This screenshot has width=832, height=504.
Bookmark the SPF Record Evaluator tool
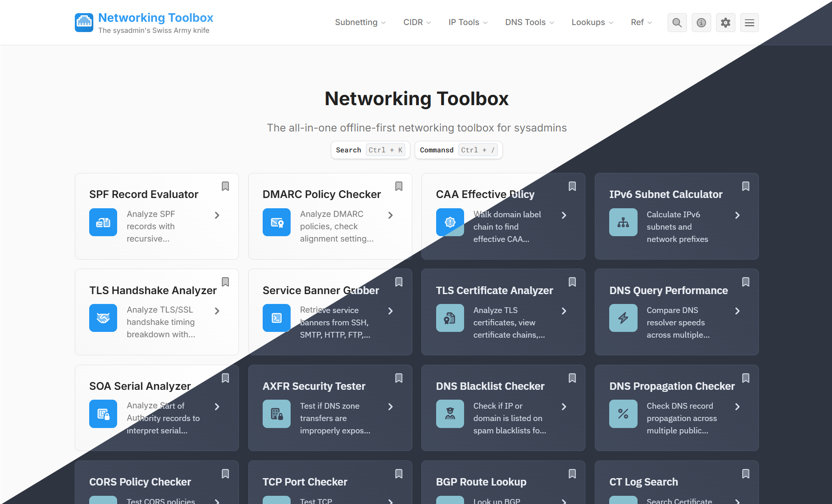225,186
